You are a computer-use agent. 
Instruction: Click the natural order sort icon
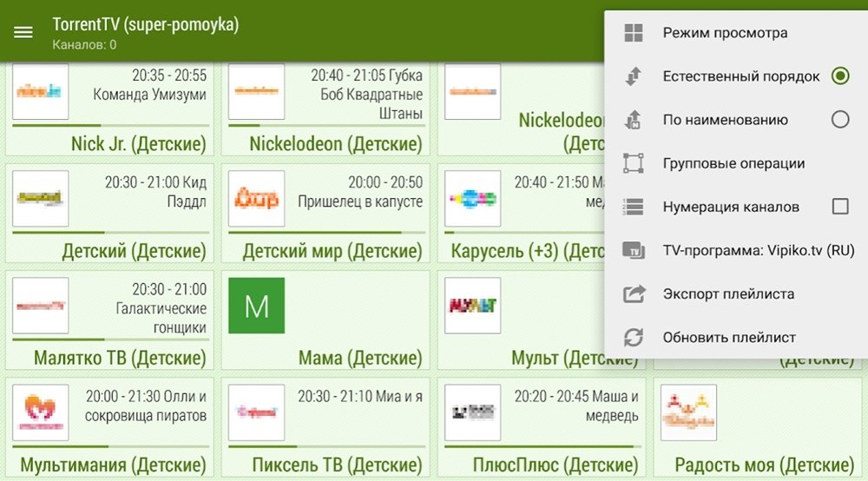(634, 76)
